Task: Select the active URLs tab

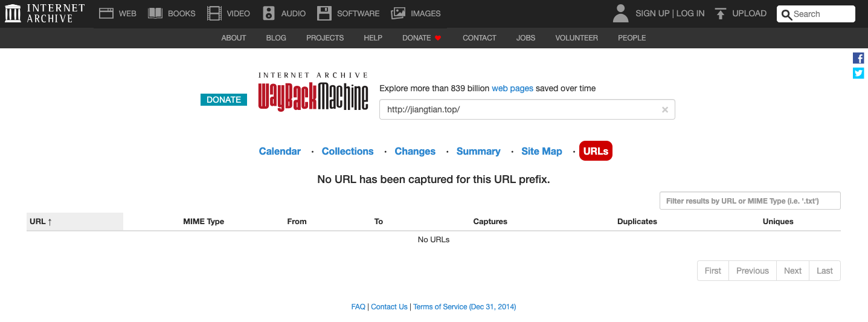Action: 596,151
